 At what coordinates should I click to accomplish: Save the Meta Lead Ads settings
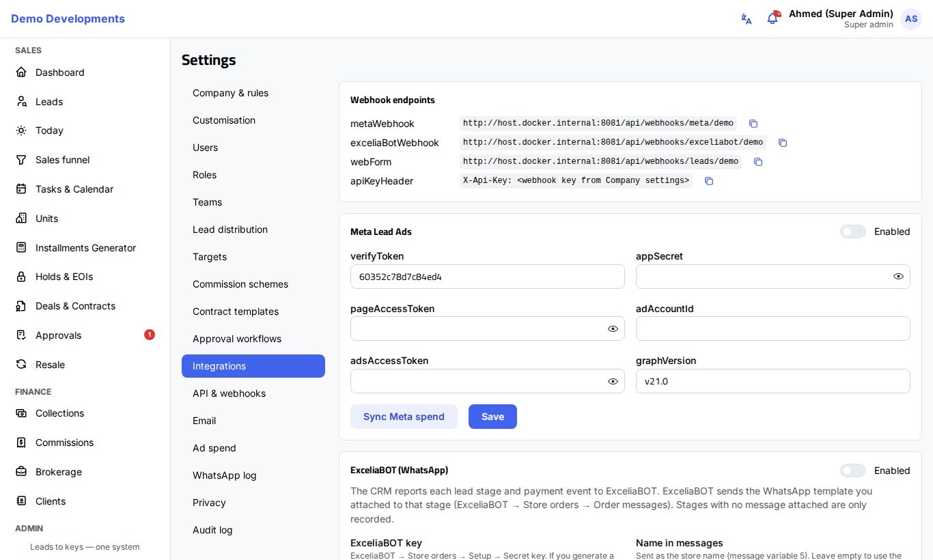(492, 417)
